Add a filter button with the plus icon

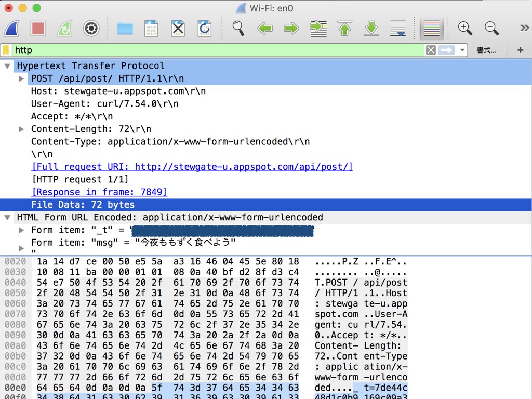coord(521,50)
